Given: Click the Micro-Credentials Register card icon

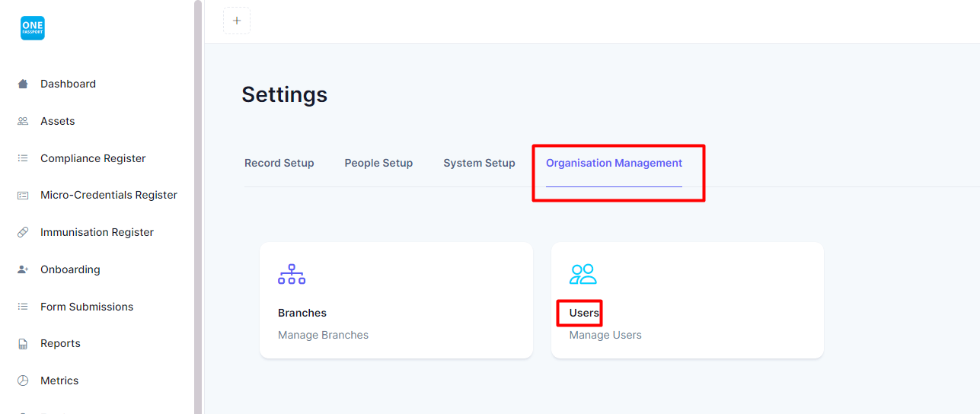Looking at the screenshot, I should coord(23,195).
